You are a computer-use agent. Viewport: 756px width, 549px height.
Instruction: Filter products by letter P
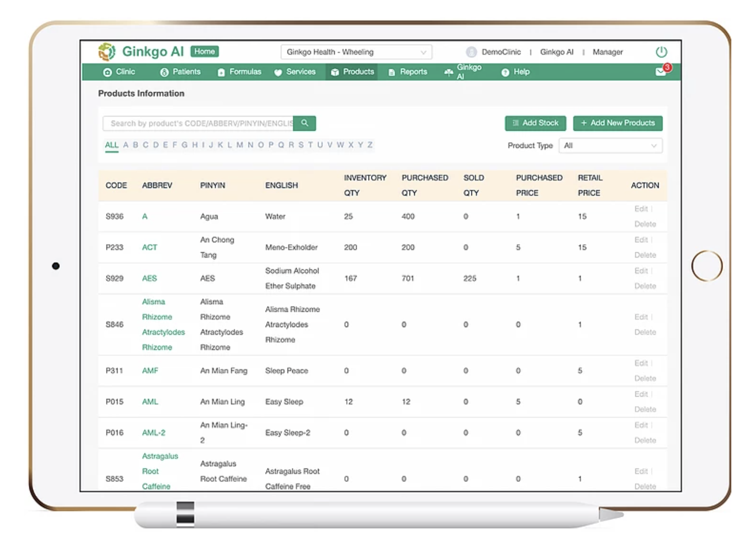271,145
